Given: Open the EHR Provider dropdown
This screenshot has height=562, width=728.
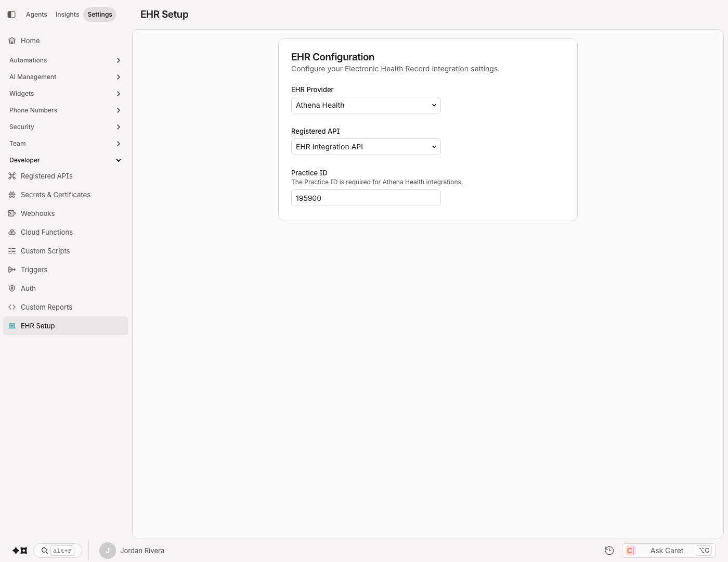Looking at the screenshot, I should coord(366,105).
